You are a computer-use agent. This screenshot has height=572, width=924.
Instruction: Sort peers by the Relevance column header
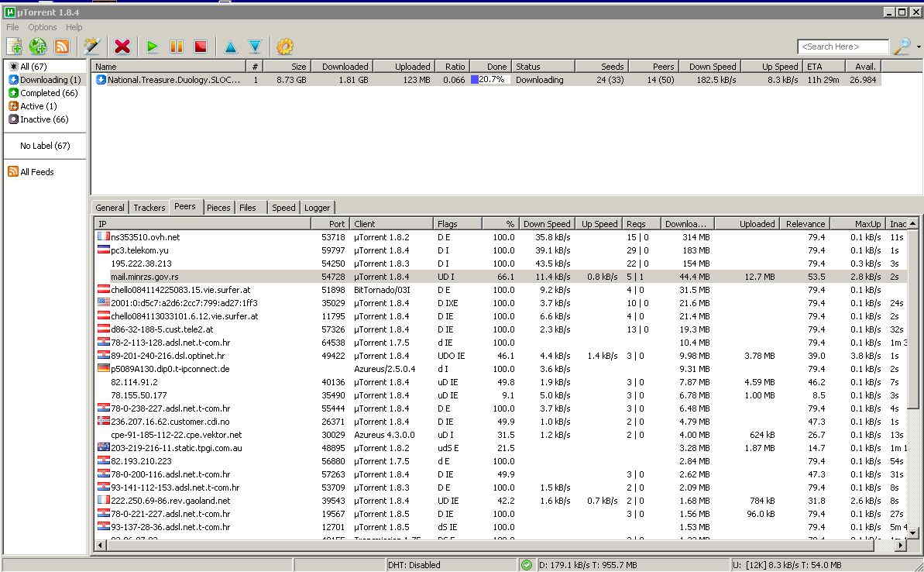coord(805,224)
